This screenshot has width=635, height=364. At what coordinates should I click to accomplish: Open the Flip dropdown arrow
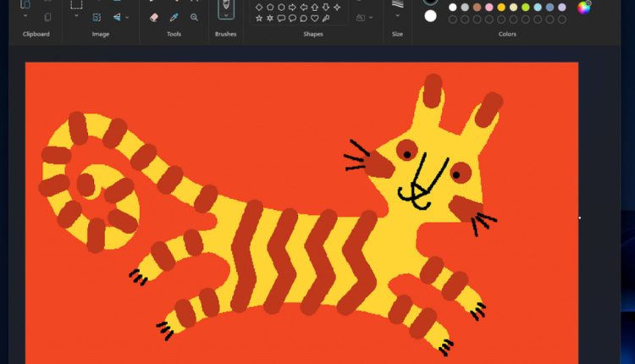point(127,18)
